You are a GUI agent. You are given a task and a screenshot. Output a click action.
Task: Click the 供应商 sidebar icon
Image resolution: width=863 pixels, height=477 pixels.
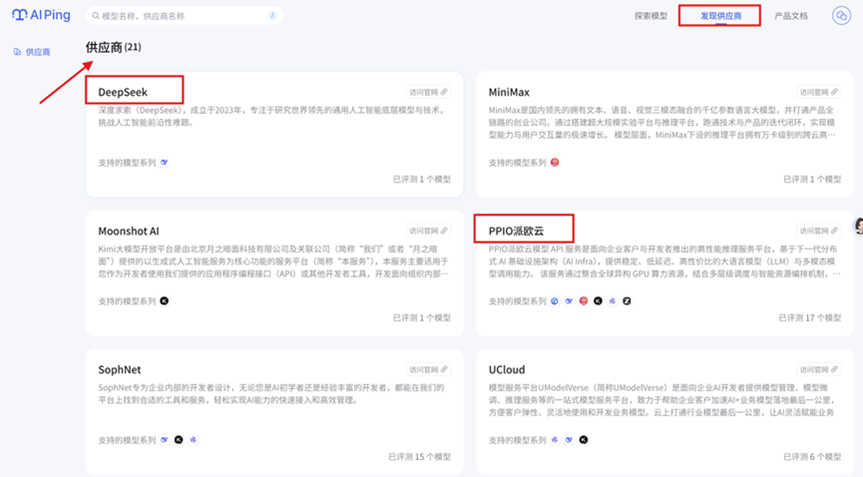coord(18,52)
